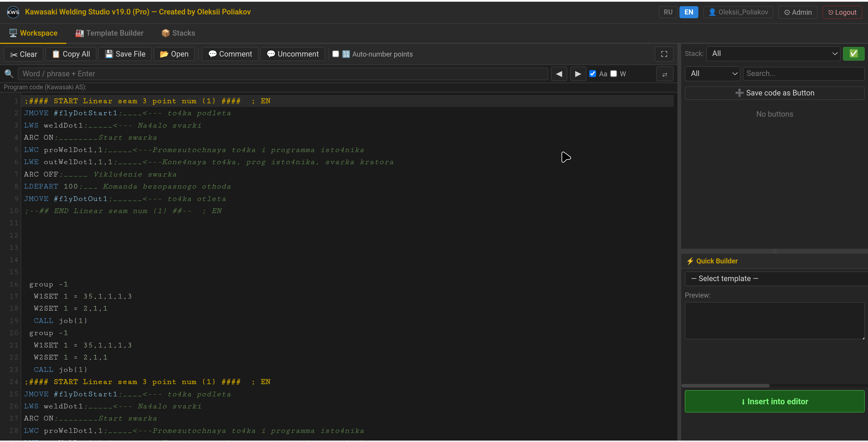Open the All category filter dropdown
This screenshot has width=868, height=442.
pos(712,74)
